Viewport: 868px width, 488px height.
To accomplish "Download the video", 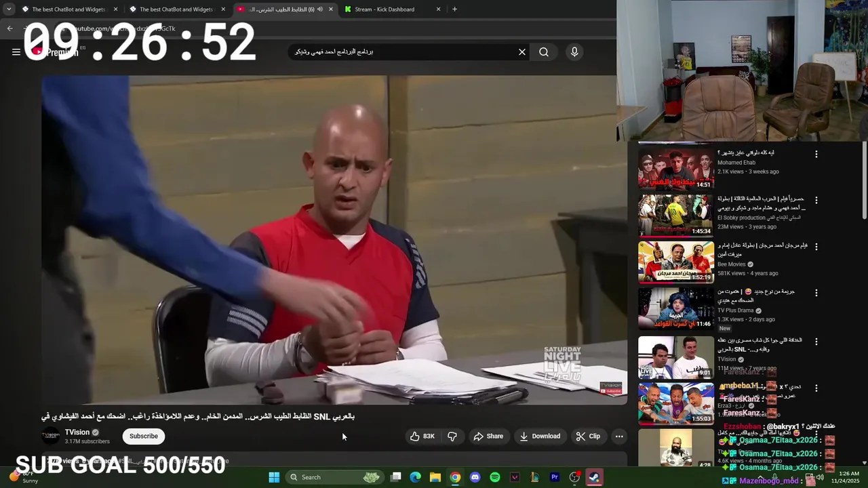I will (x=540, y=436).
